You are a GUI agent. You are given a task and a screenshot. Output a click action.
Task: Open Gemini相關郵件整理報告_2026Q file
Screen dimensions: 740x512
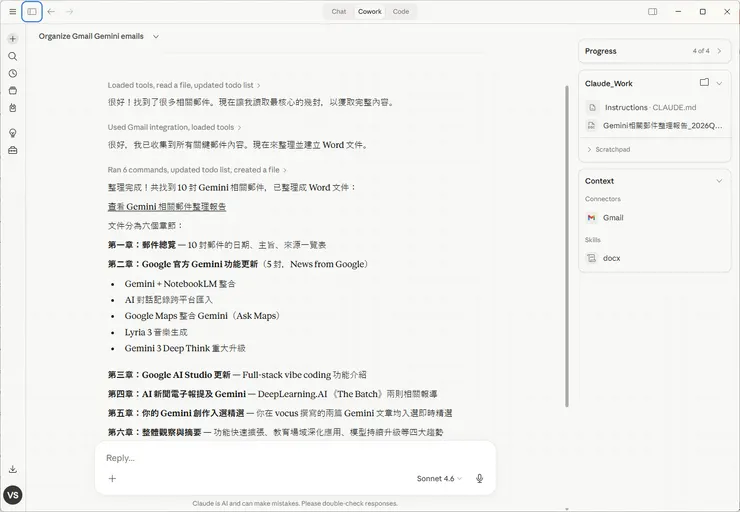[x=662, y=126]
